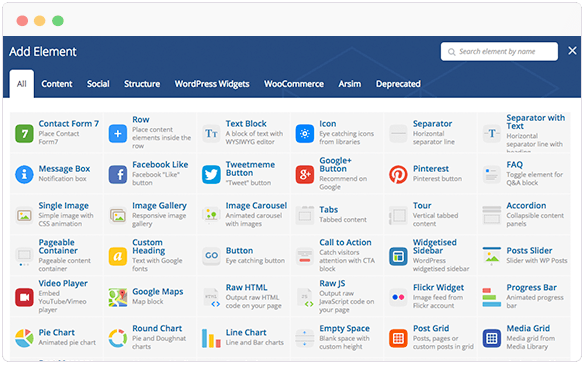Viewport: 585px width, 366px height.
Task: Click the "Image Gallery" title text
Action: [159, 206]
